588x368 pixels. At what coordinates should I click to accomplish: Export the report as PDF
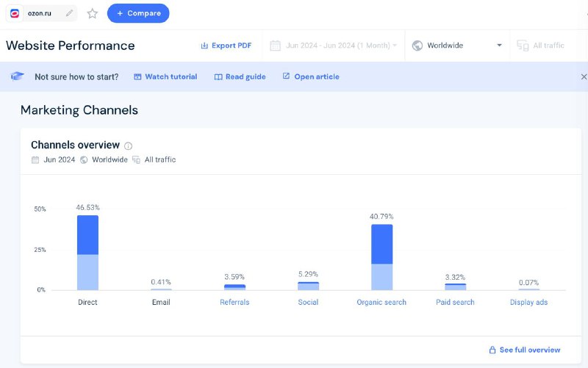click(226, 46)
